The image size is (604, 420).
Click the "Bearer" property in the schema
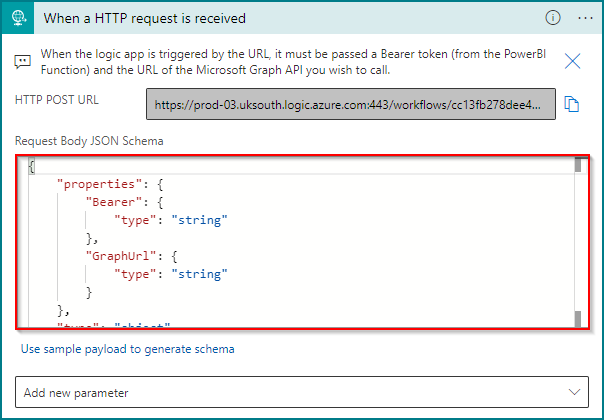point(113,202)
